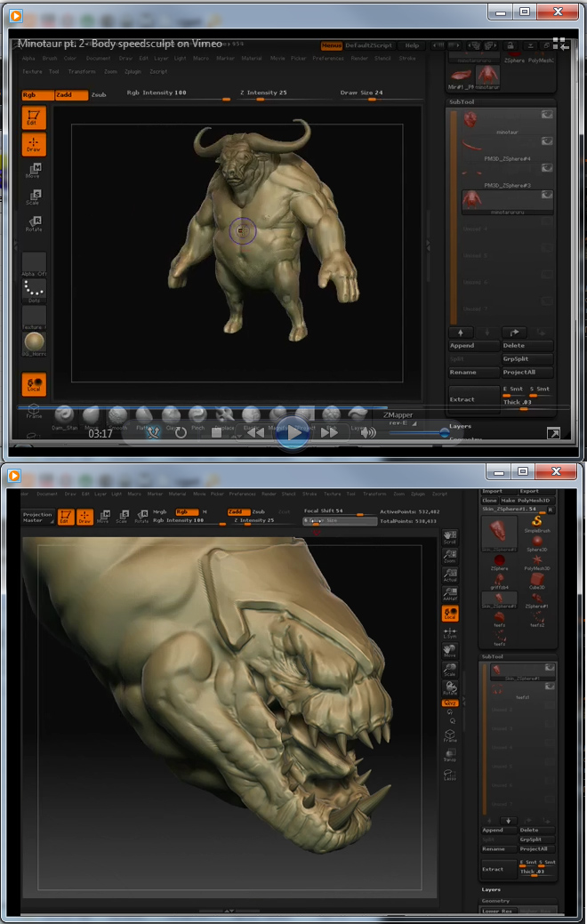Click the Lasso icon in the creature-head window
Viewport: 587px width, 924px height.
click(450, 775)
